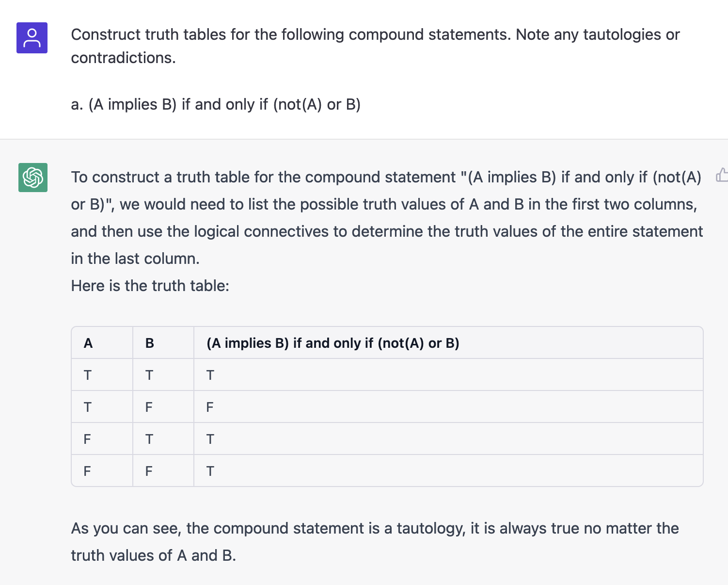Click the B value F in last row
This screenshot has width=728, height=585.
coord(149,471)
